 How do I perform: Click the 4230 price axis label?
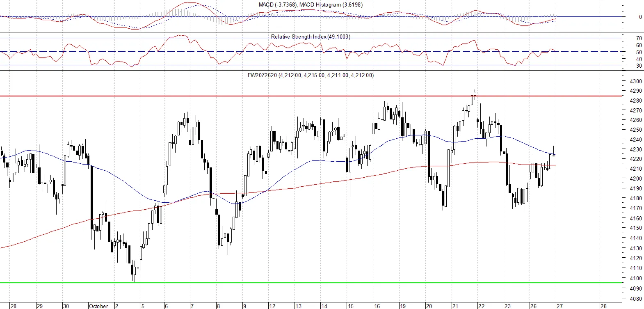636,150
